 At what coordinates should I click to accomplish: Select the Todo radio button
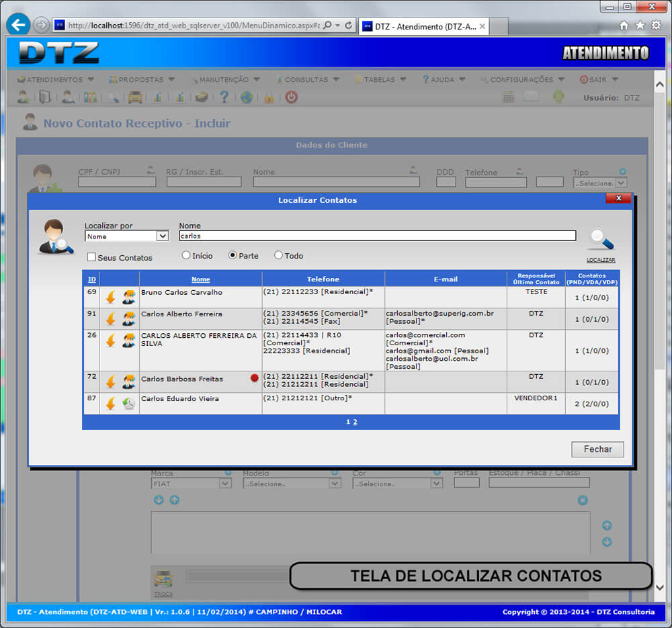pos(278,256)
